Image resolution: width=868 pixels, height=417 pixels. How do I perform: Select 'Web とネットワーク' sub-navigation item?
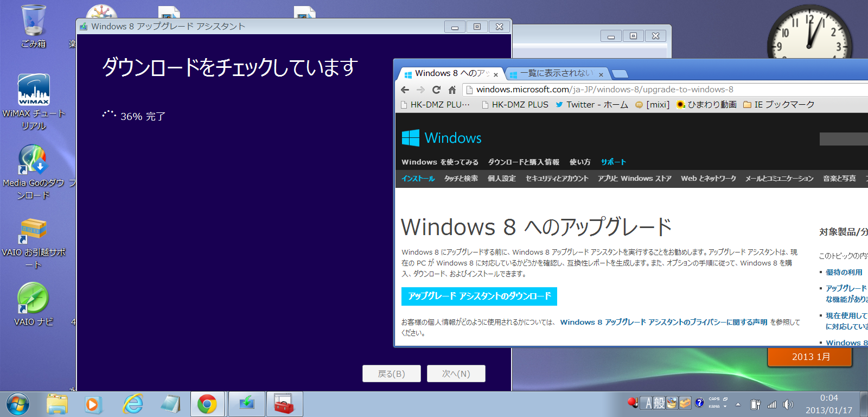[709, 178]
